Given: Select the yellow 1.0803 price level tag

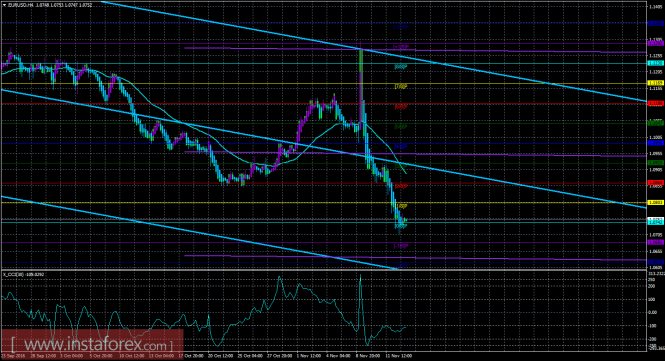Looking at the screenshot, I should (x=655, y=203).
